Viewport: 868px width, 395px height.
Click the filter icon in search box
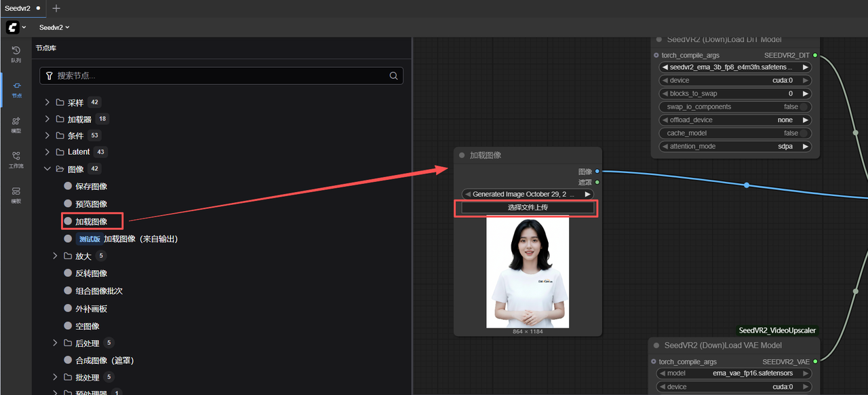pos(50,76)
